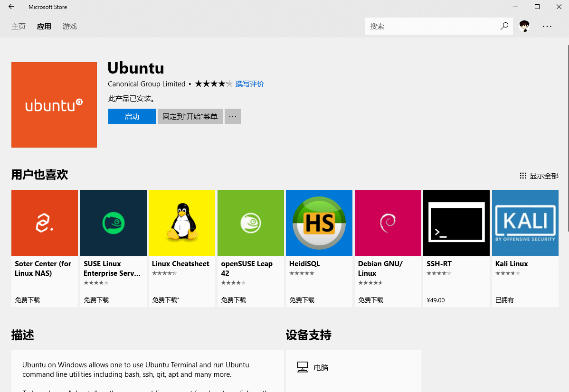Select the Linux Cheatsheet penguin icon
This screenshot has width=569, height=392.
(x=182, y=223)
